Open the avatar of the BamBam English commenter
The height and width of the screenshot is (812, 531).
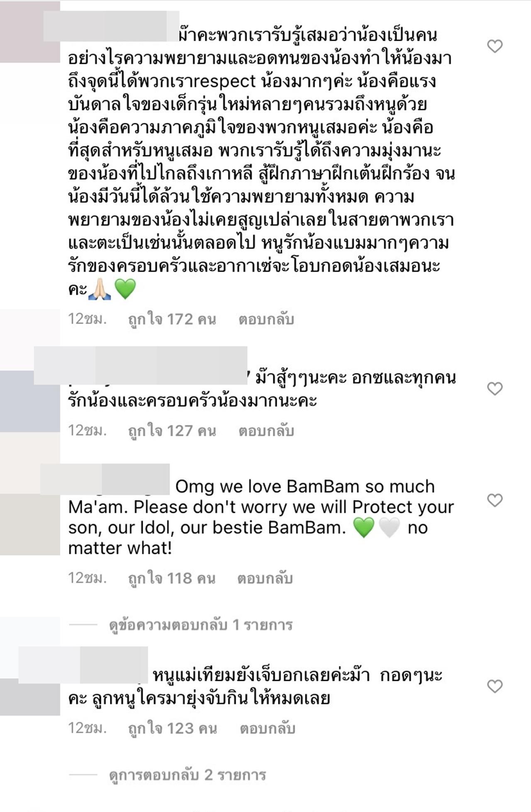point(30,524)
